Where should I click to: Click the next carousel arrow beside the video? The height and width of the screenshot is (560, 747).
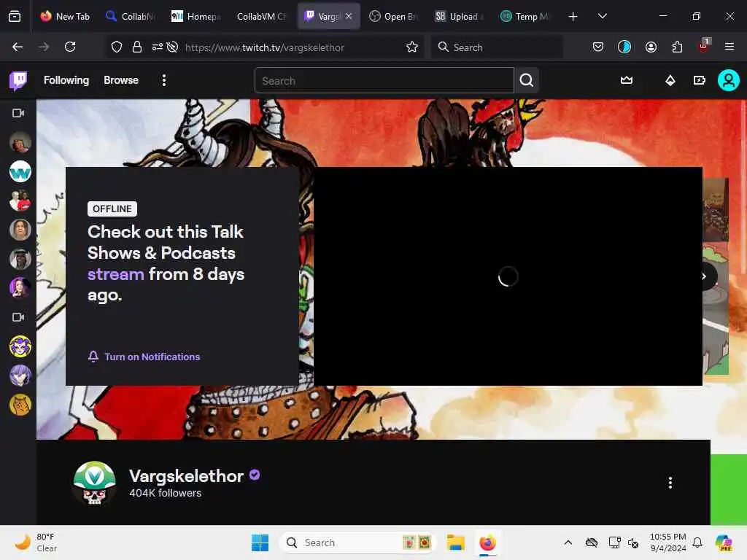pos(705,276)
